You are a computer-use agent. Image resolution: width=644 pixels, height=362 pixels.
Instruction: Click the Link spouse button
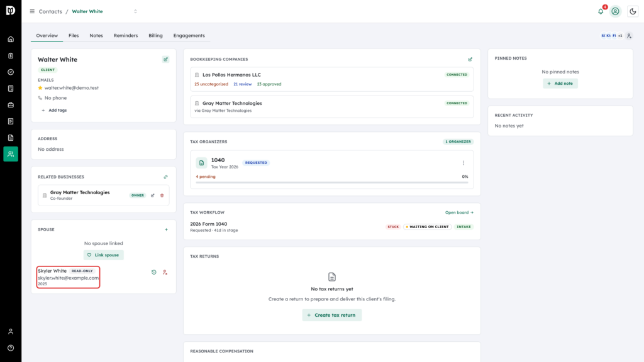point(104,255)
